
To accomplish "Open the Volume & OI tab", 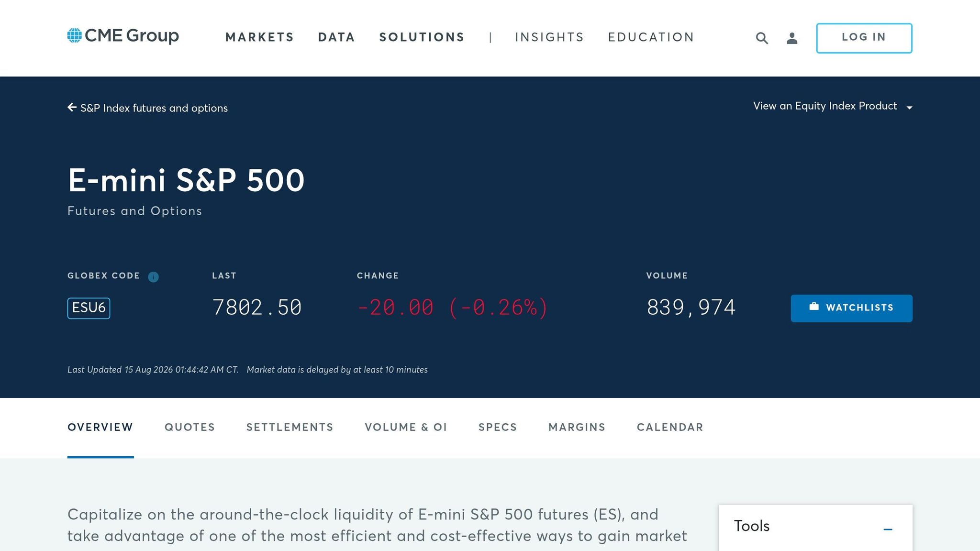I will (406, 427).
